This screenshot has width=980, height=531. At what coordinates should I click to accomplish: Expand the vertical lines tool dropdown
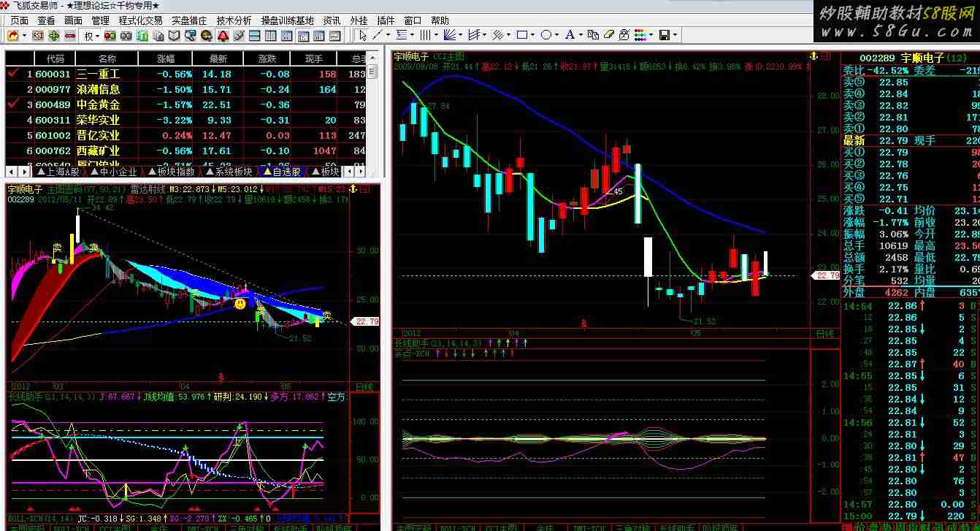pyautogui.click(x=436, y=35)
